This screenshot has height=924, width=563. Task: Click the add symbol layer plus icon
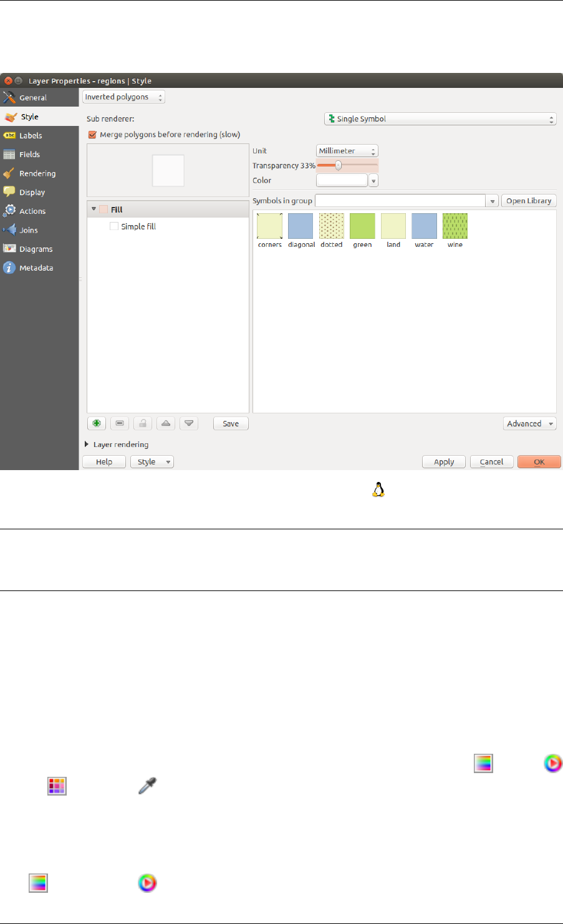pos(97,423)
